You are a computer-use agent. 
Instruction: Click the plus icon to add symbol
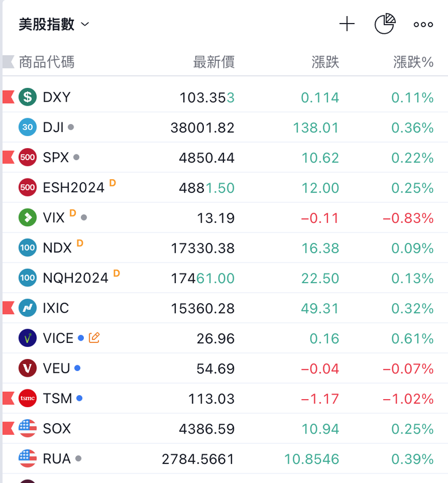click(347, 24)
